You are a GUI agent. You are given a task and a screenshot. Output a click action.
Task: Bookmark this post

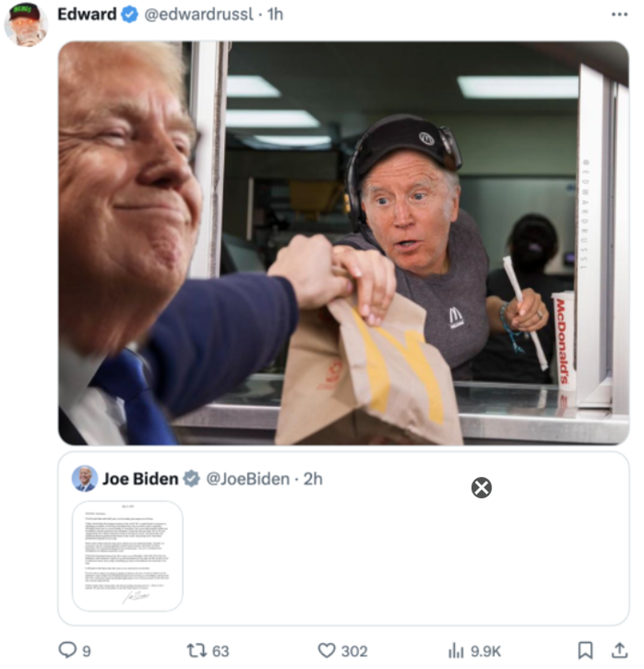pyautogui.click(x=585, y=650)
